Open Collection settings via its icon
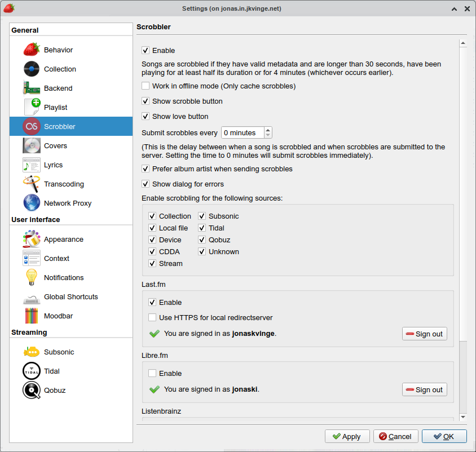The width and height of the screenshot is (476, 452). (x=33, y=69)
